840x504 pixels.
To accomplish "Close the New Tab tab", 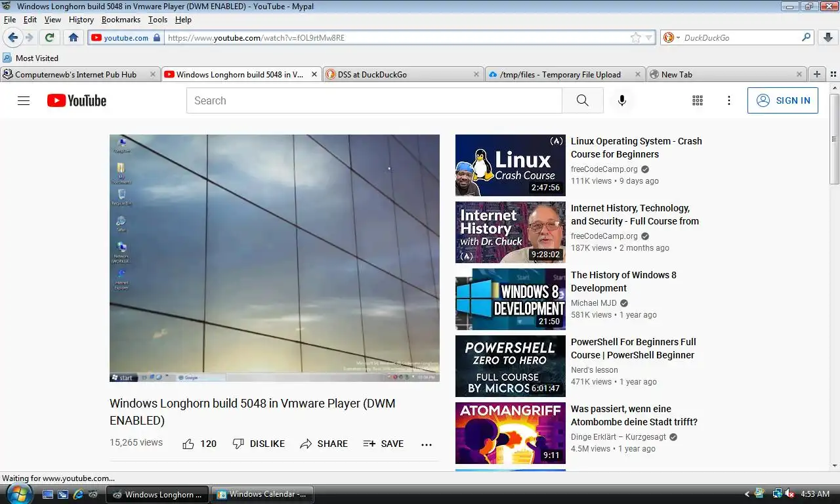I will click(799, 74).
